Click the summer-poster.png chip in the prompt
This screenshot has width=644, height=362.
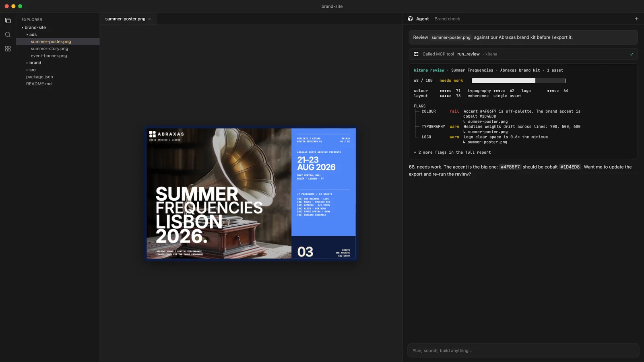(x=451, y=37)
